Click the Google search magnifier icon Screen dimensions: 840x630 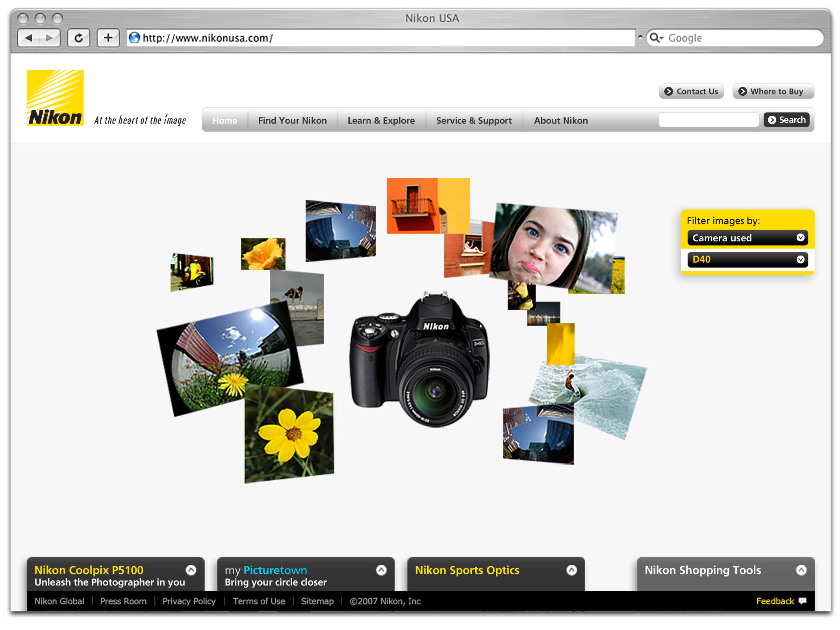[x=655, y=38]
